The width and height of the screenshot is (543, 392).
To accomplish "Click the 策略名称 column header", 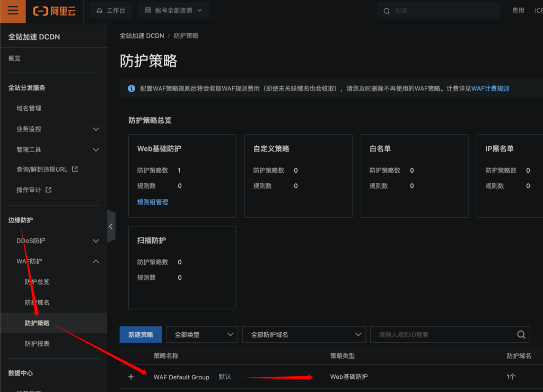I will 166,355.
